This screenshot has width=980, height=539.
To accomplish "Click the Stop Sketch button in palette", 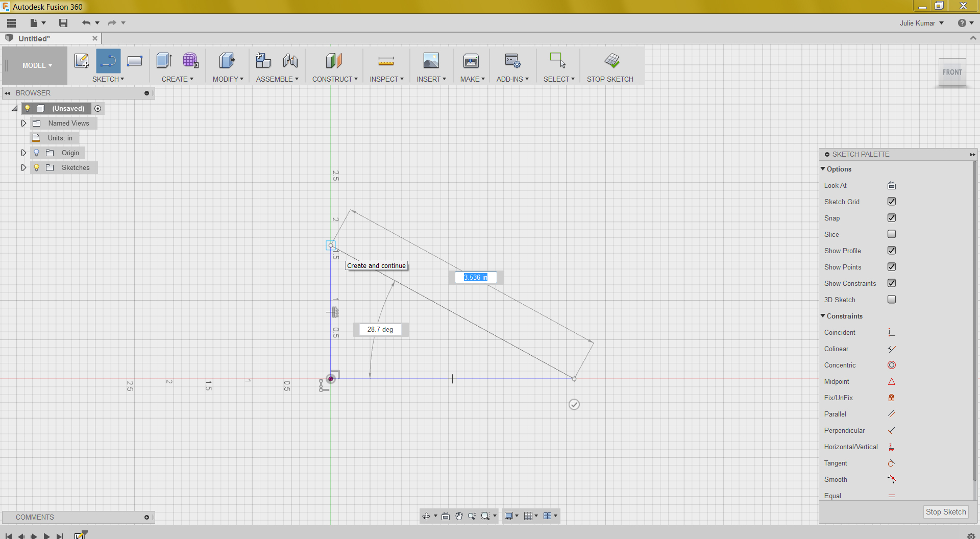I will tap(946, 512).
